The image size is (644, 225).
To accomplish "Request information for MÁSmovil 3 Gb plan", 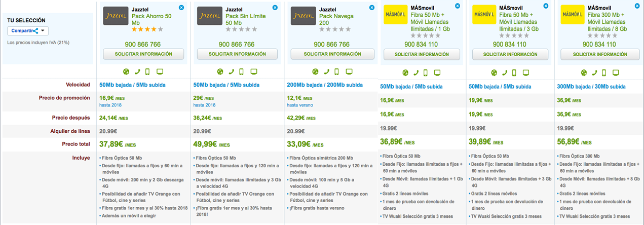I will (510, 54).
